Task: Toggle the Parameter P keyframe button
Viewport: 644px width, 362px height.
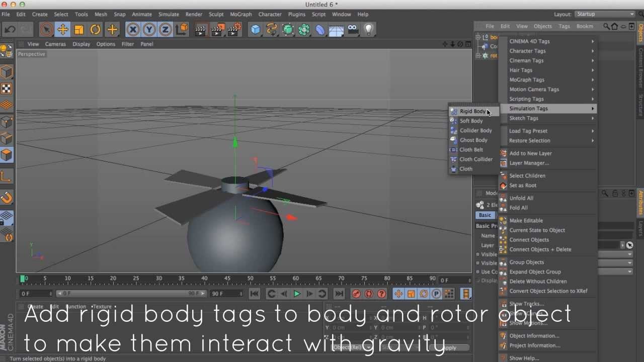Action: [436, 294]
